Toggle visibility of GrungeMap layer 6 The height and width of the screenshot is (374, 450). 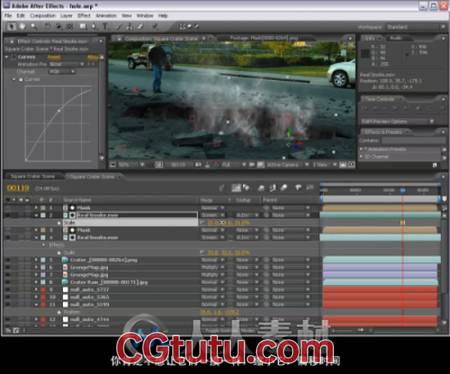pos(7,267)
